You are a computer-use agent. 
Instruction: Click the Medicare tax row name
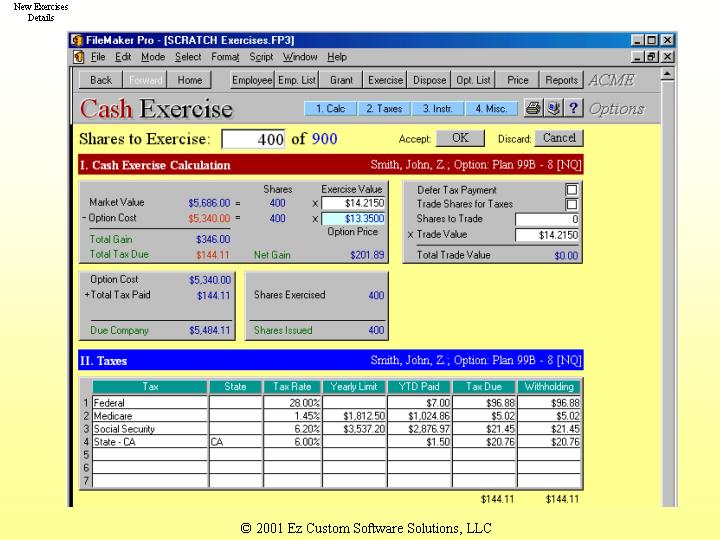point(150,416)
